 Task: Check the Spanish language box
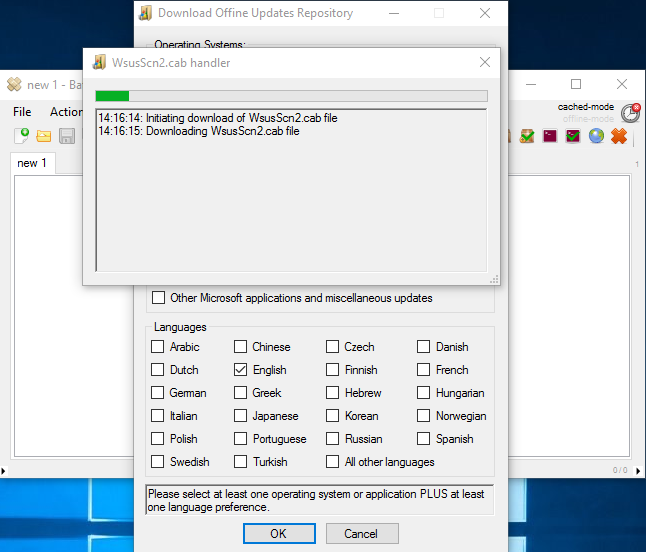tap(423, 439)
